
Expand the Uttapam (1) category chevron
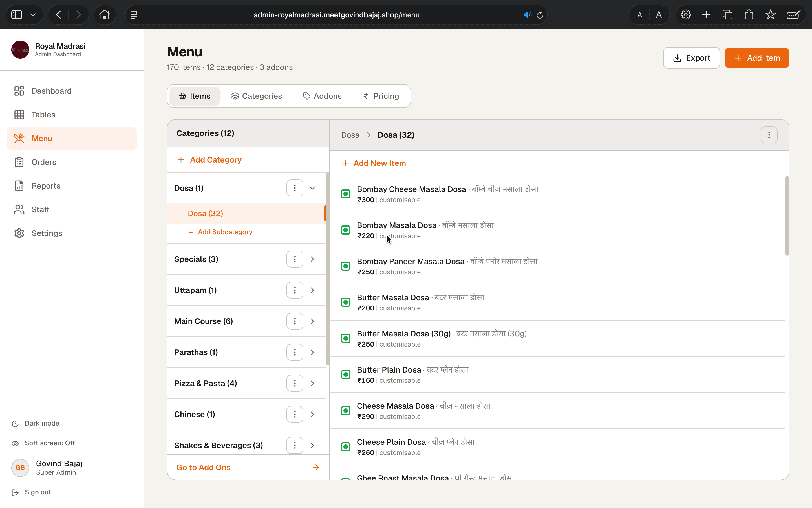312,290
